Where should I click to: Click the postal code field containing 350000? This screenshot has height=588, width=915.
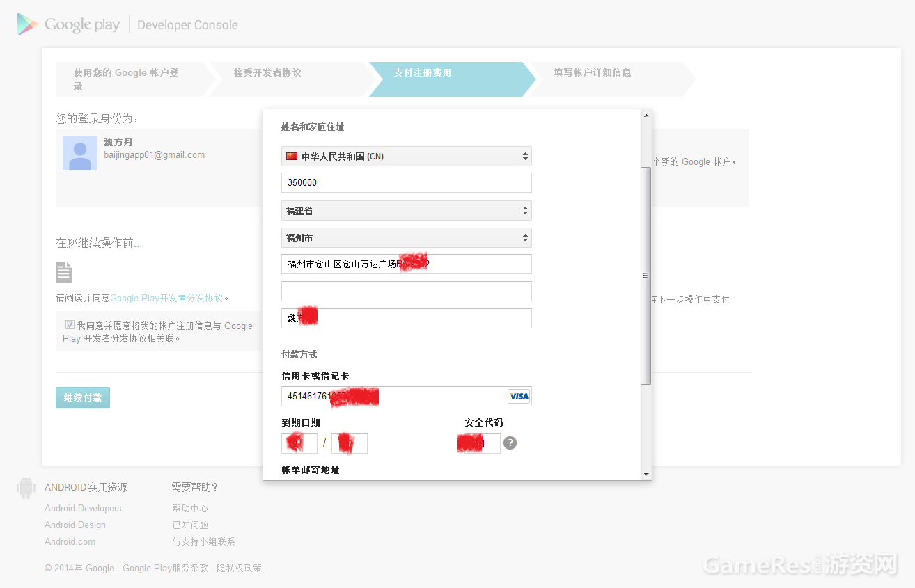coord(407,182)
